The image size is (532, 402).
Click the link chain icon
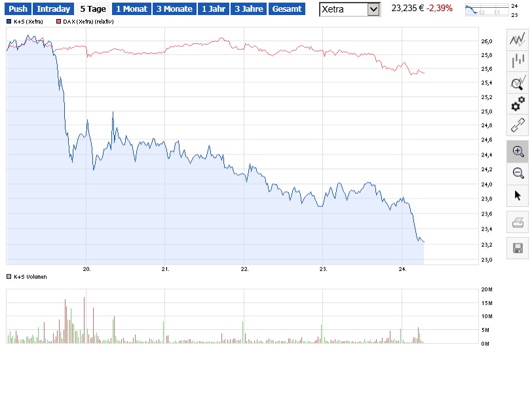pos(518,125)
